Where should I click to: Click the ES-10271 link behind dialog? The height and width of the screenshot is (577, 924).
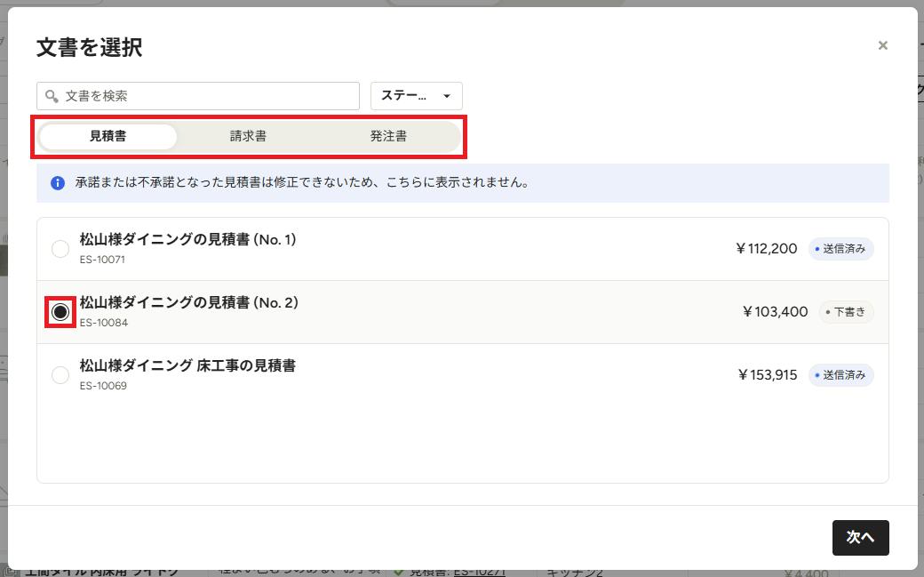click(x=479, y=572)
